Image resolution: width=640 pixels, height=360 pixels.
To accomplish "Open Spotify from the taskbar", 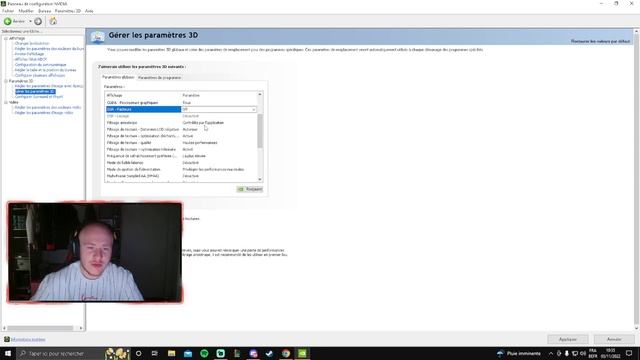I will (204, 353).
